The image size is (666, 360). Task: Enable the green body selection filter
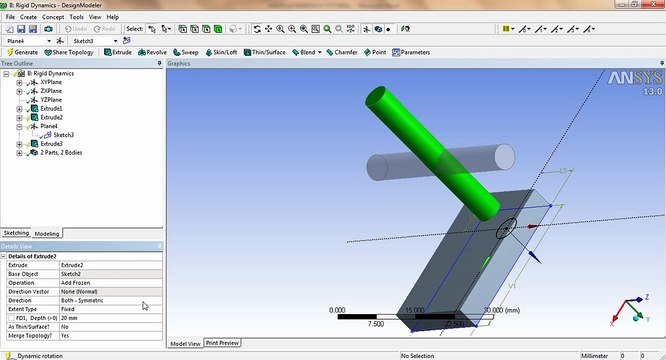218,29
